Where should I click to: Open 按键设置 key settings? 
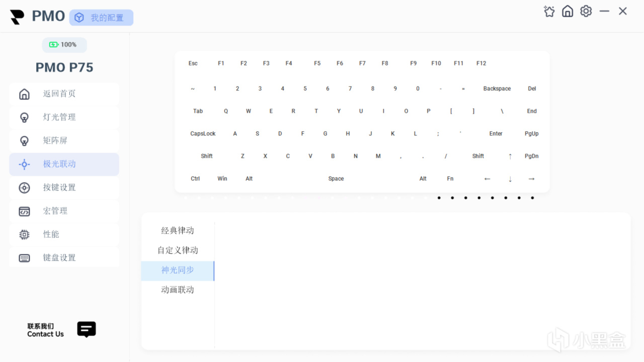coord(64,188)
